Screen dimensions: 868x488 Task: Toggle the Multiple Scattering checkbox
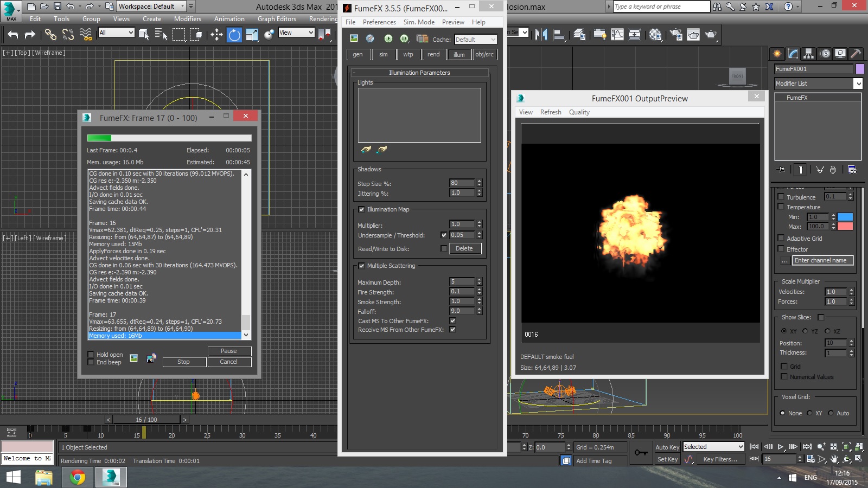coord(361,266)
